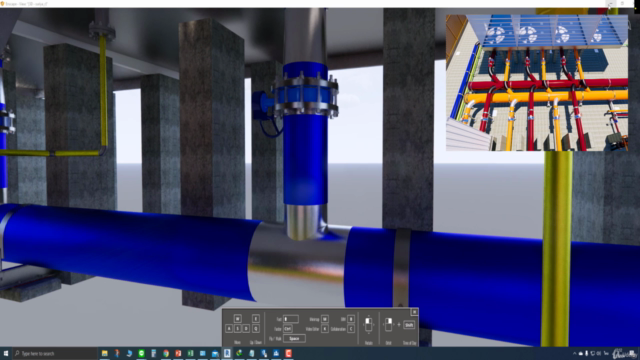This screenshot has width=640, height=360.
Task: Click the Space Fly/Walk key
Action: coord(294,338)
